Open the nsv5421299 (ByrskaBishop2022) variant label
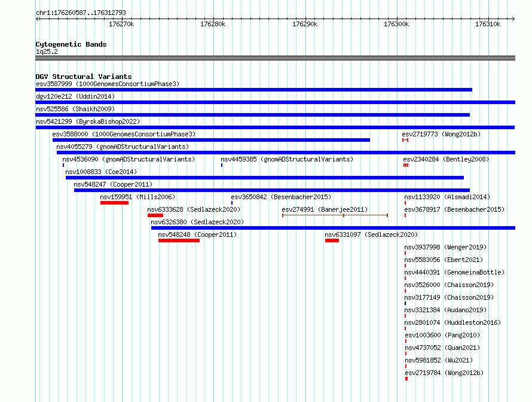This screenshot has height=402, width=532. click(88, 121)
